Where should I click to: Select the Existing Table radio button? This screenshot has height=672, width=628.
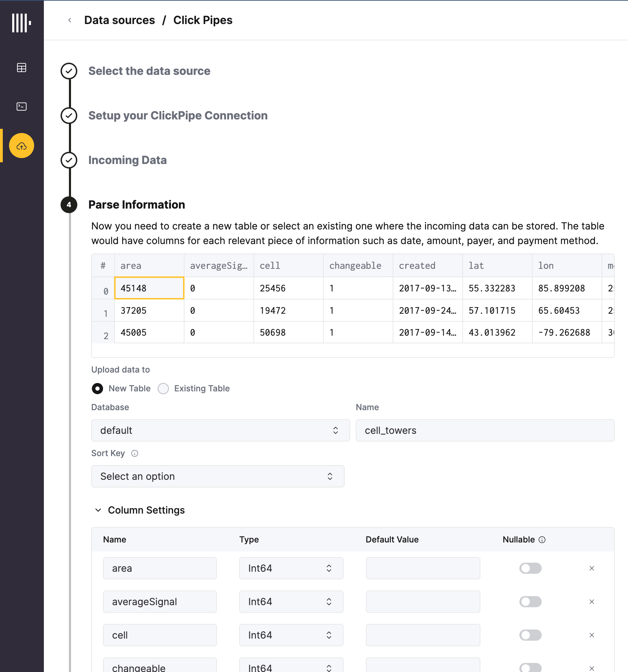coord(163,389)
